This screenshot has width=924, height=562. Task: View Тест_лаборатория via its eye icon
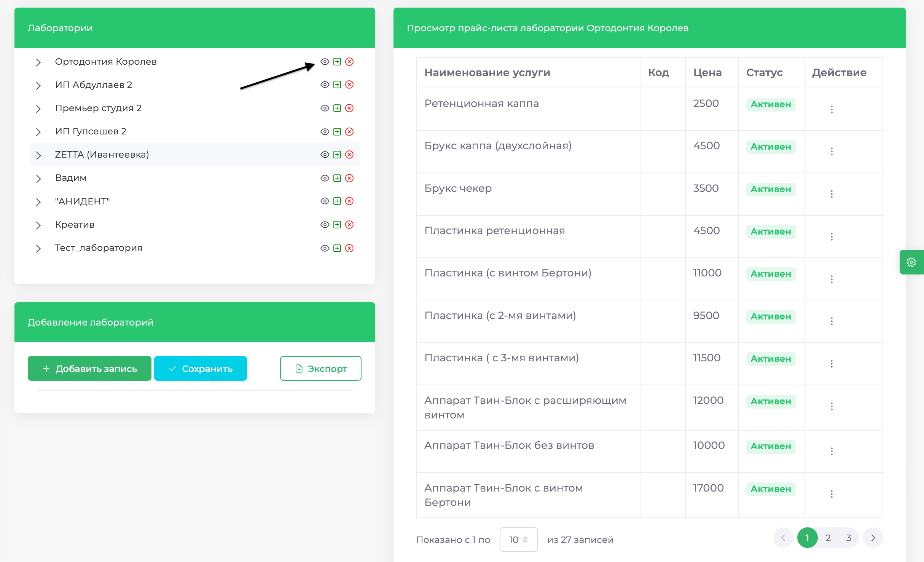(325, 248)
